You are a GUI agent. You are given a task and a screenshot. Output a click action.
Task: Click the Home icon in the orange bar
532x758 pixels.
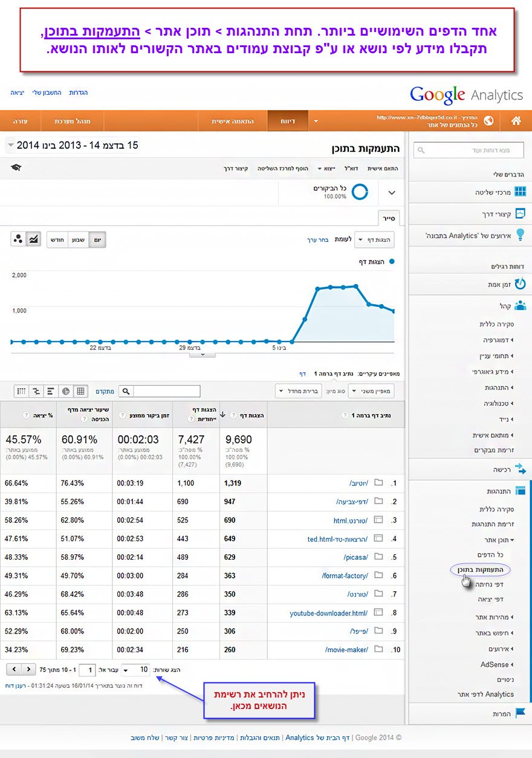tap(516, 121)
